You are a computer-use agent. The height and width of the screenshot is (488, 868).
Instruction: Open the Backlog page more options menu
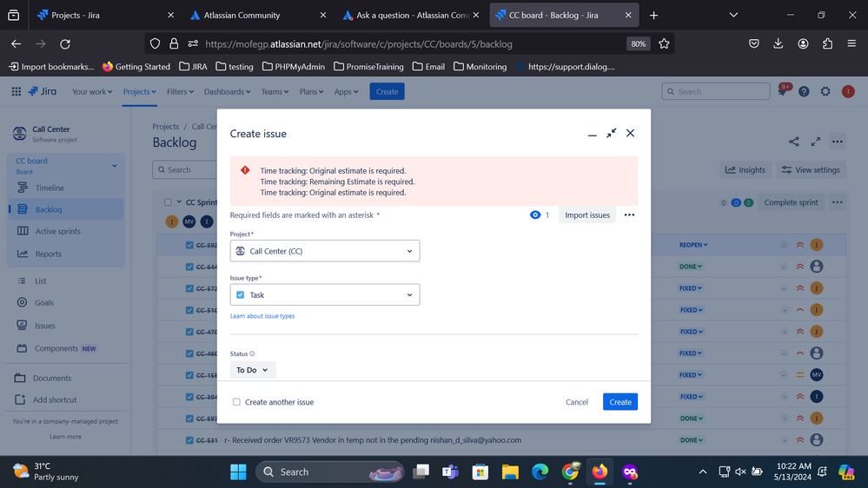click(x=837, y=142)
